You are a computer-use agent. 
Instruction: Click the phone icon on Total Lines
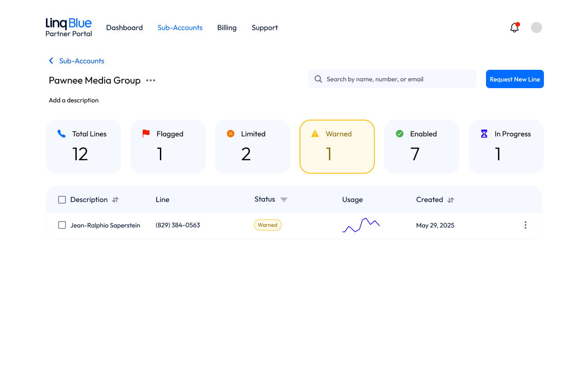(x=62, y=134)
